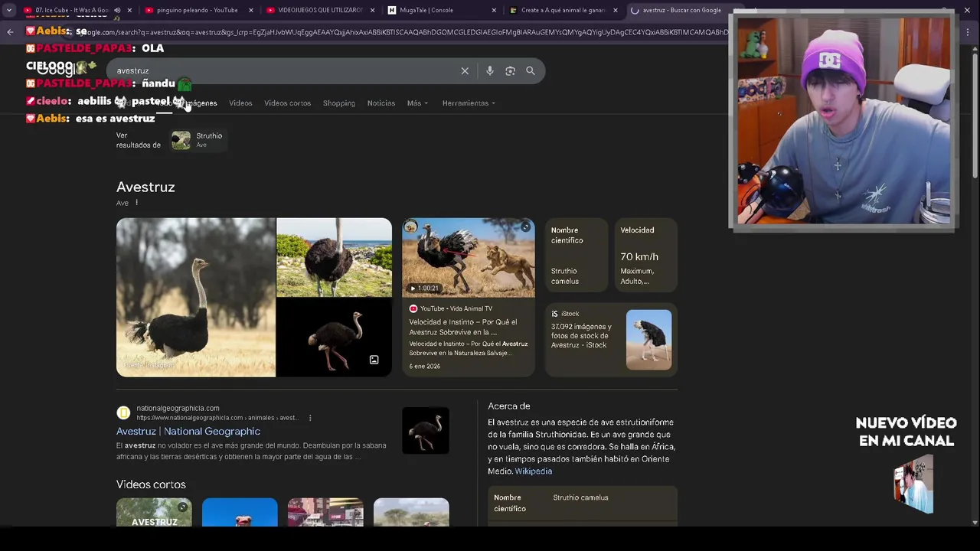
Task: Open the Velocidad 70 km/h card
Action: (645, 256)
